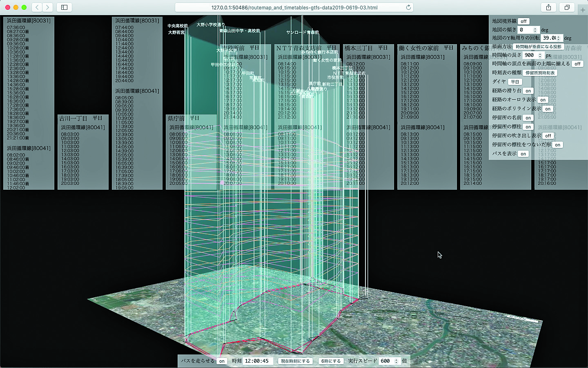Screen dimensions: 588x368
Task: Go forward using Safari's forward arrow
Action: (48, 7)
